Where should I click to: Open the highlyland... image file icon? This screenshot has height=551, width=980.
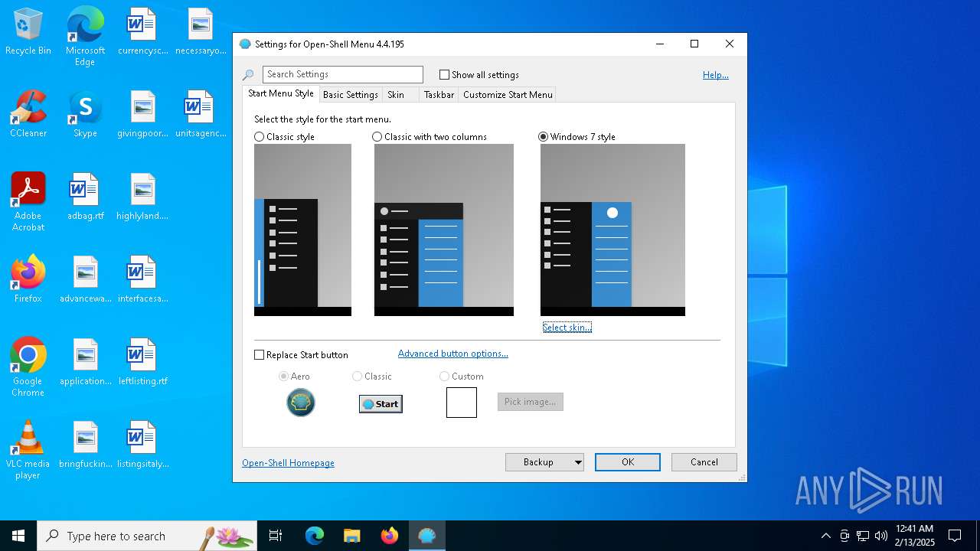click(x=142, y=197)
